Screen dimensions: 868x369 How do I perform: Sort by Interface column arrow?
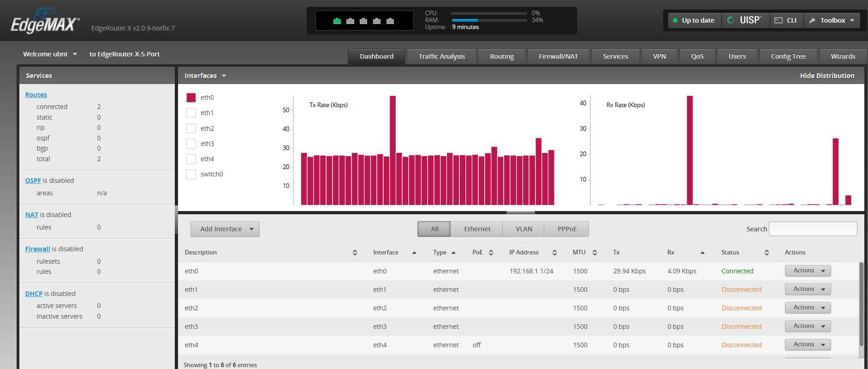(x=414, y=253)
